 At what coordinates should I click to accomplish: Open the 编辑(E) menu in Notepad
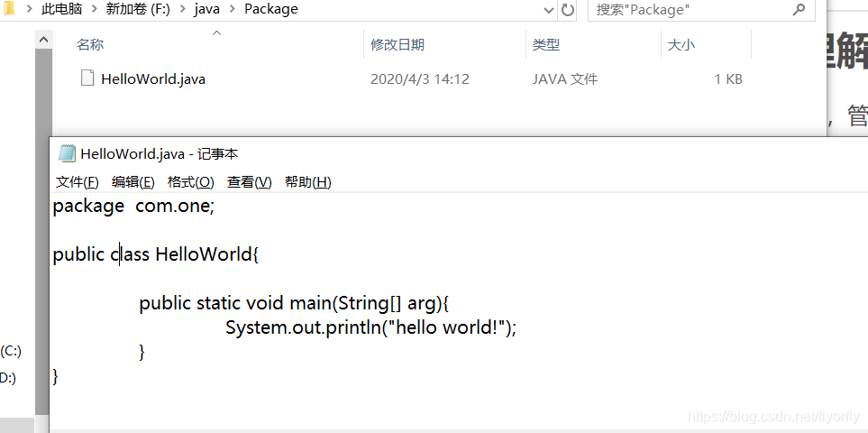point(132,182)
